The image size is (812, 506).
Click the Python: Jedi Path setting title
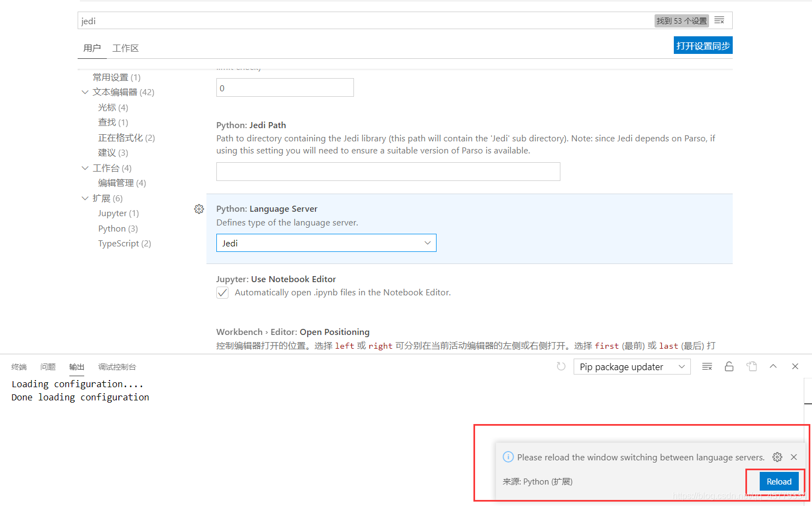[251, 125]
